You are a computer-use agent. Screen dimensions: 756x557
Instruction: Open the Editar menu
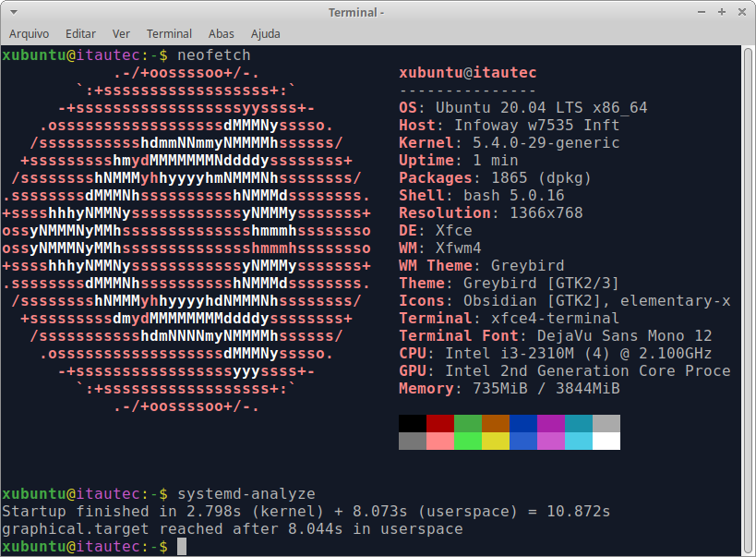coord(81,33)
